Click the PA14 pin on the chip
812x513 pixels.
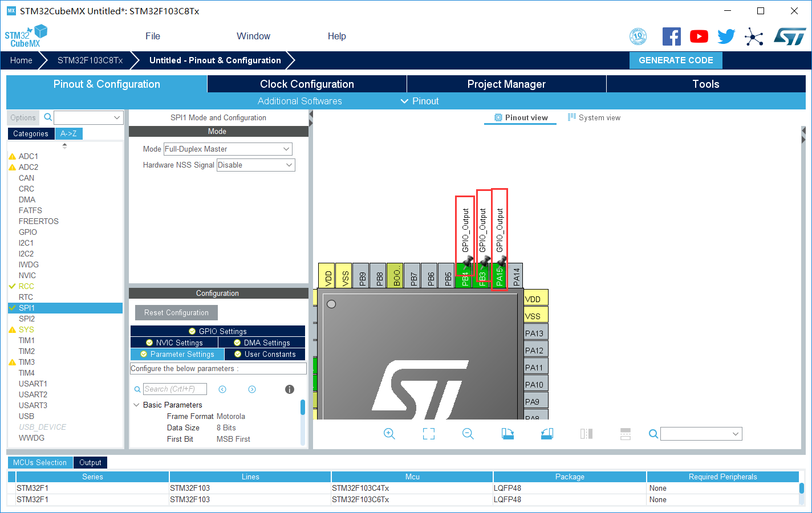click(x=515, y=276)
